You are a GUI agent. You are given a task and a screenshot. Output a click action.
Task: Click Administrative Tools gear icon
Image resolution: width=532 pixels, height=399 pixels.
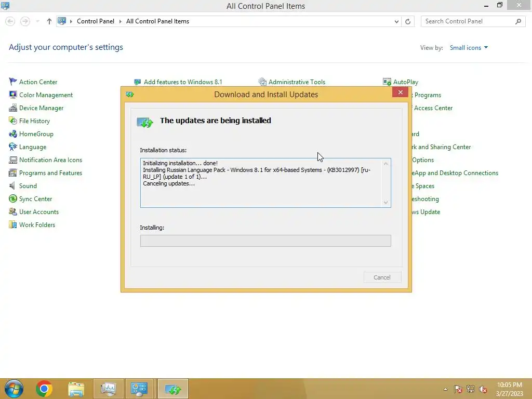[x=262, y=82]
